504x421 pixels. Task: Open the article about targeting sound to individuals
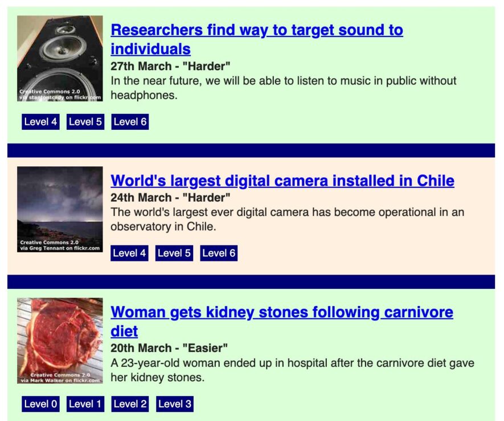pyautogui.click(x=256, y=30)
